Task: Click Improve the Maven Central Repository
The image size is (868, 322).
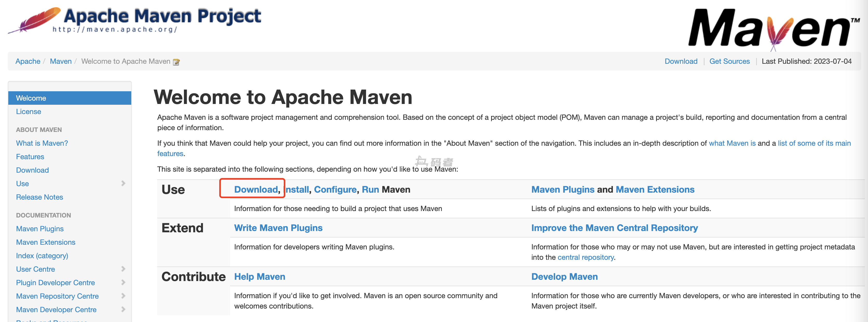Action: [x=614, y=228]
